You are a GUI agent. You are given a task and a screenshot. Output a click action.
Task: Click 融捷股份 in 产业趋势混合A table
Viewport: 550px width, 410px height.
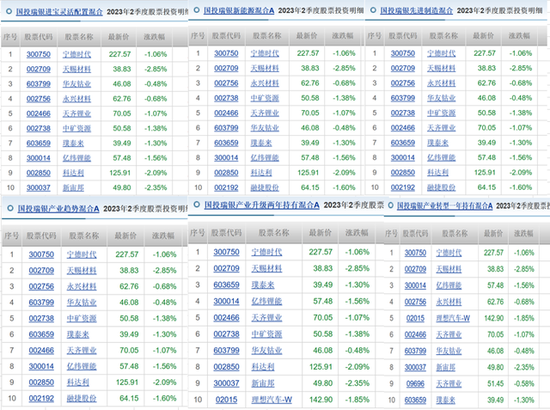coord(82,398)
